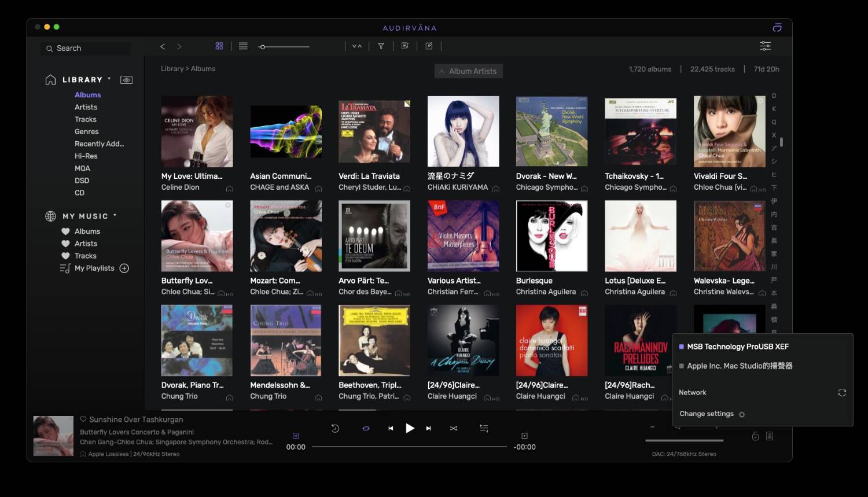Viewport: 868px width, 497px height.
Task: Expand the Album Artists sort dropdown
Action: point(468,71)
